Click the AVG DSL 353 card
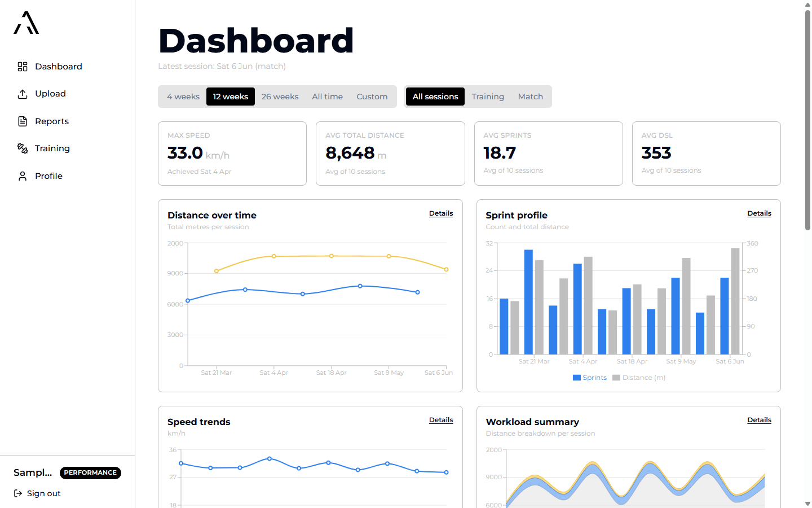 pos(707,154)
